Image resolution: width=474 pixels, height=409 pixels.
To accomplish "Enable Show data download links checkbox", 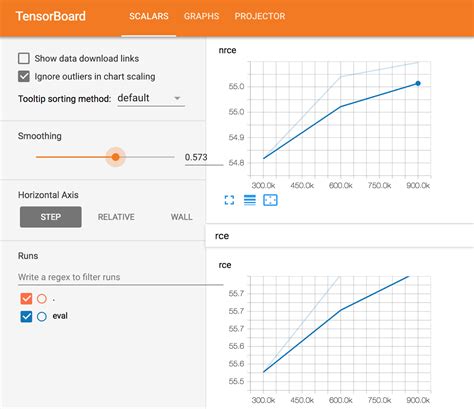I will click(x=24, y=58).
